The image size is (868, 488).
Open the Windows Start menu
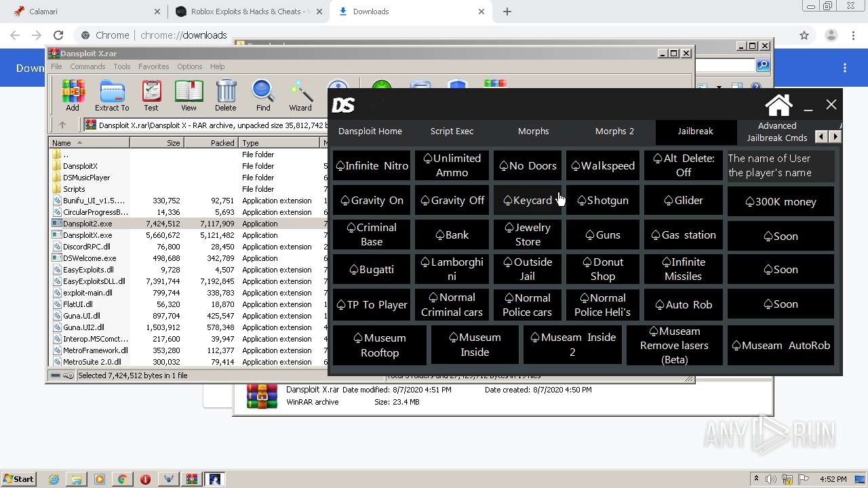18,479
